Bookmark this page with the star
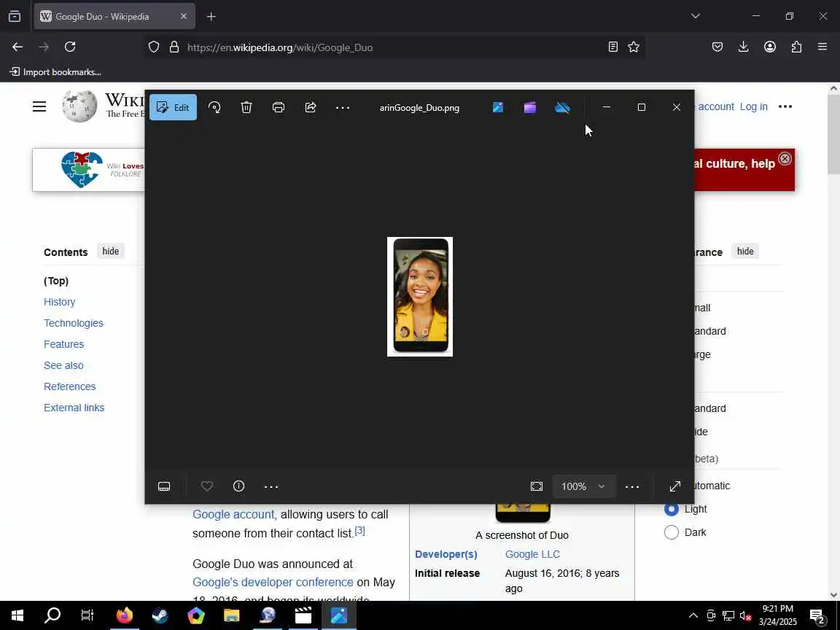 tap(634, 47)
